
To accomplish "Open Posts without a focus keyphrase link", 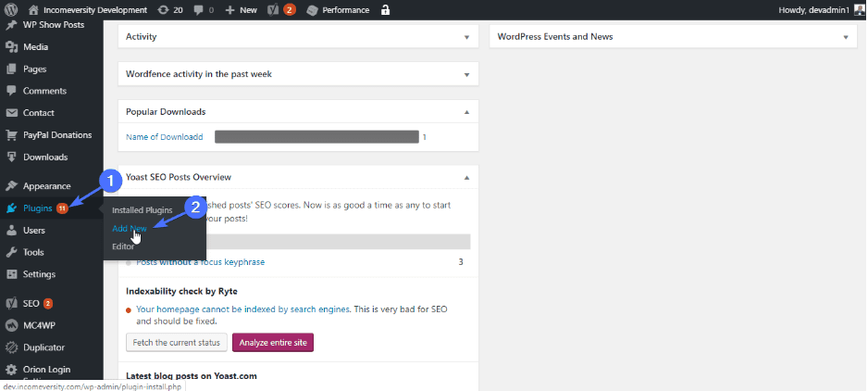I will pyautogui.click(x=201, y=262).
